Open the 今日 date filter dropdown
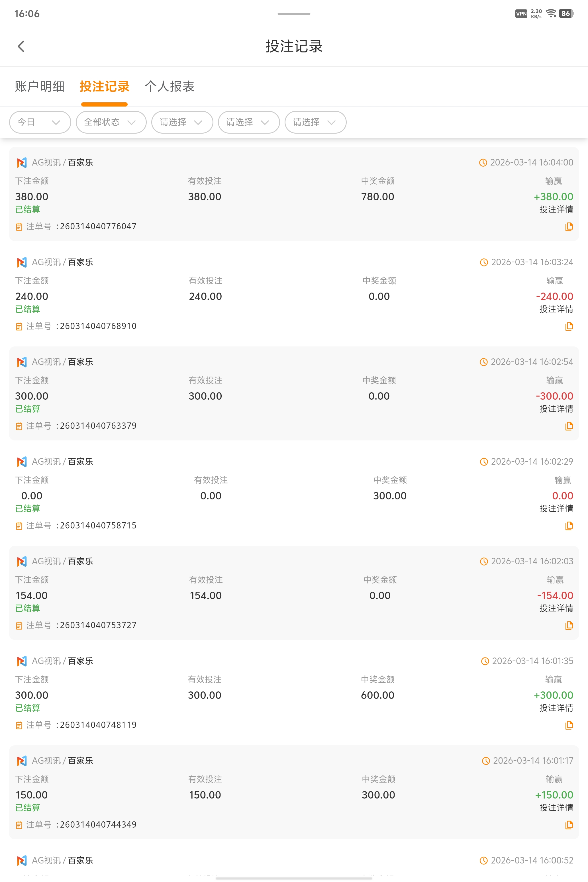Screen dimensions: 588x882 pos(40,122)
